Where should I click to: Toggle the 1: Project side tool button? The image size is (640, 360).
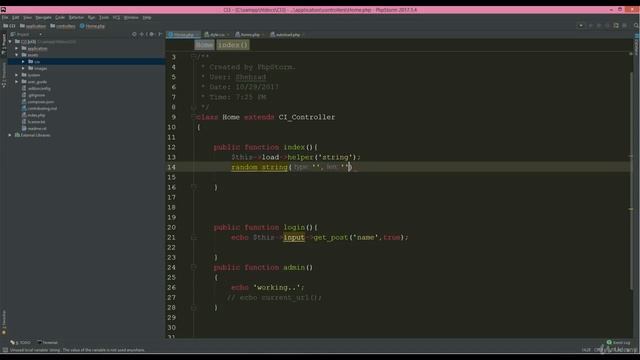[4, 44]
